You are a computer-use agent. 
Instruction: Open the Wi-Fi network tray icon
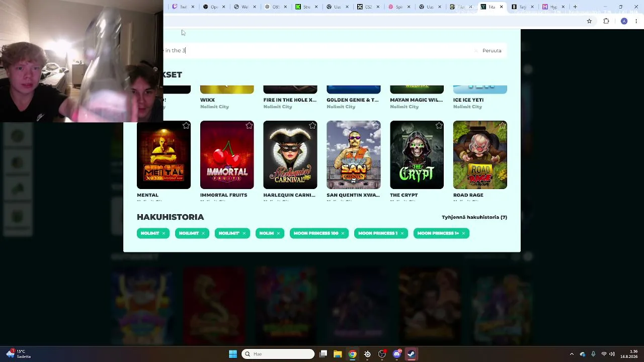[x=604, y=354]
